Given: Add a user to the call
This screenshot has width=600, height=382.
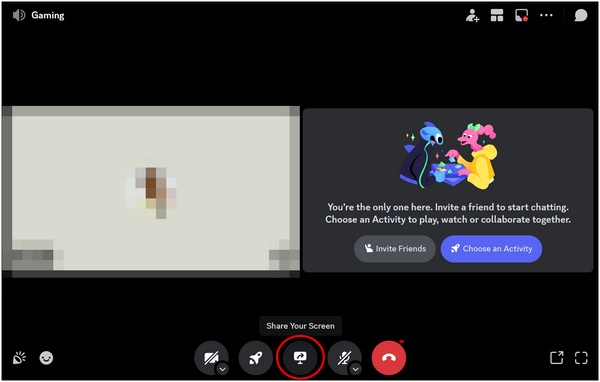Looking at the screenshot, I should pos(473,15).
